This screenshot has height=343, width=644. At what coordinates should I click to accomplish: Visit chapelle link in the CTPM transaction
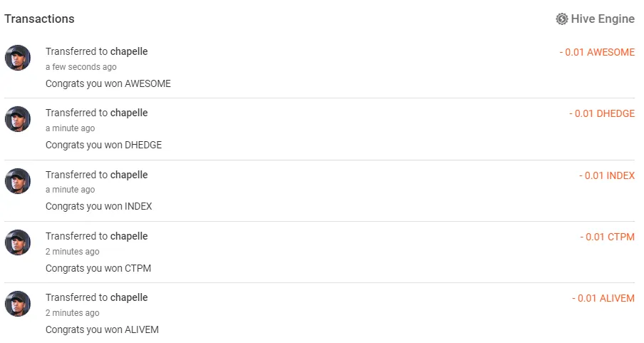(x=129, y=236)
